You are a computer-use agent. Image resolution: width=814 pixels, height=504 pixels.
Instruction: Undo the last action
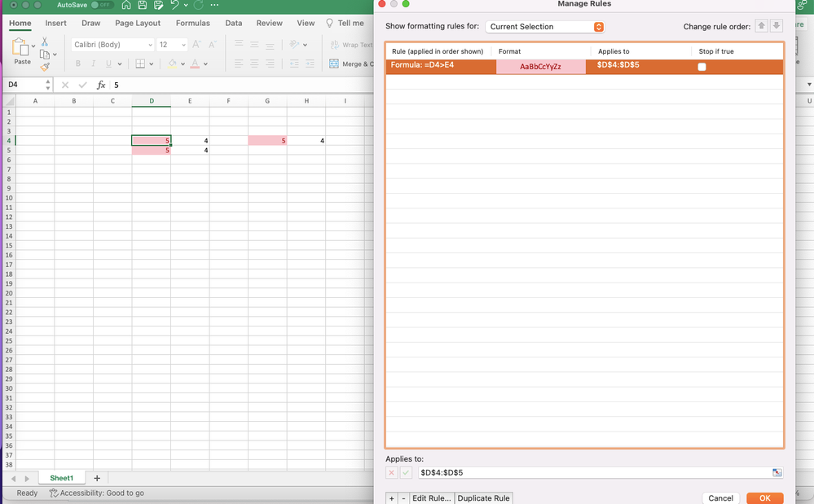pyautogui.click(x=175, y=5)
